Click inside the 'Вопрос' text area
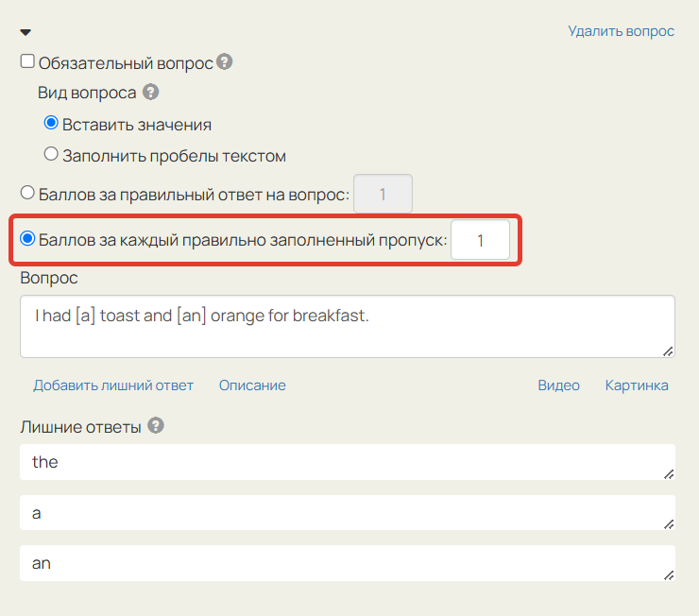The image size is (699, 616). point(348,326)
